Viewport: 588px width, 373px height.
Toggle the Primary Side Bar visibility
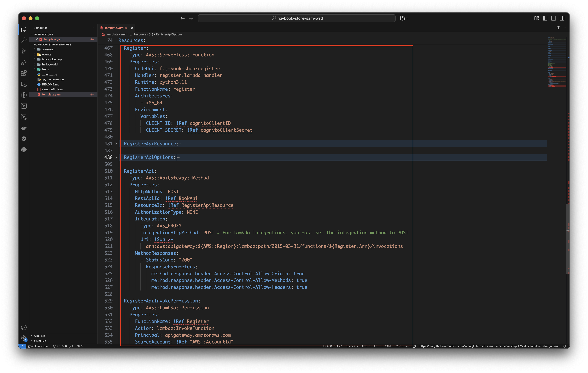545,18
